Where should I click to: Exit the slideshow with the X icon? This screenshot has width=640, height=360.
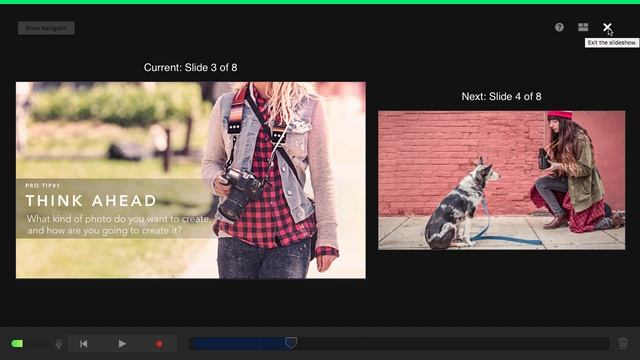pos(607,27)
